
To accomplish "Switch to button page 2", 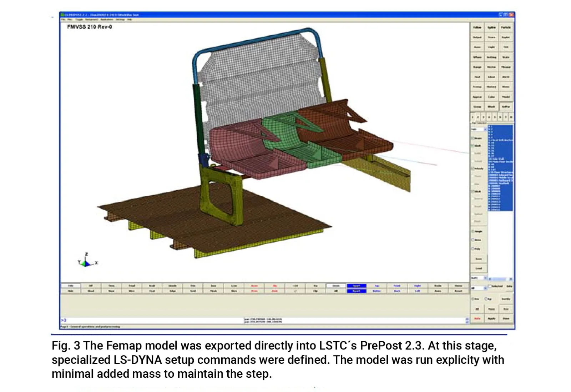I will 478,117.
